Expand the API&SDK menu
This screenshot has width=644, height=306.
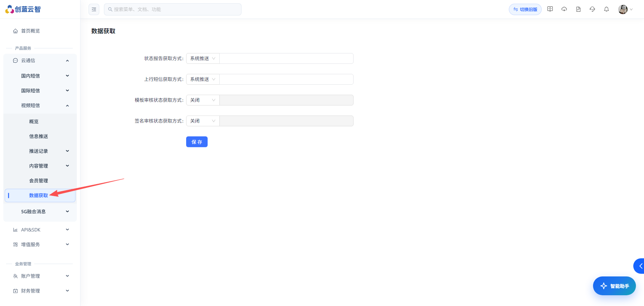[40, 230]
